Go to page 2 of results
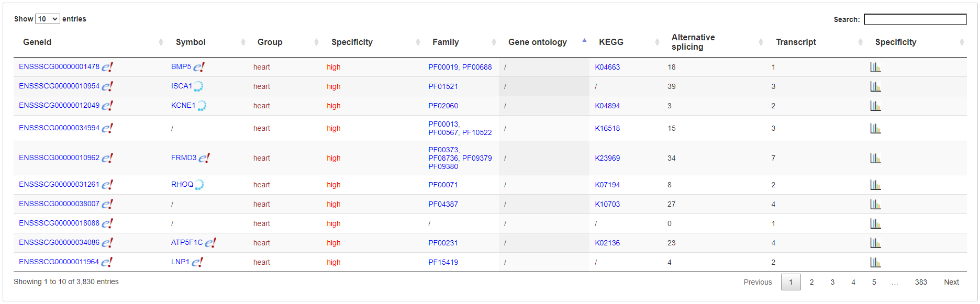 click(812, 282)
